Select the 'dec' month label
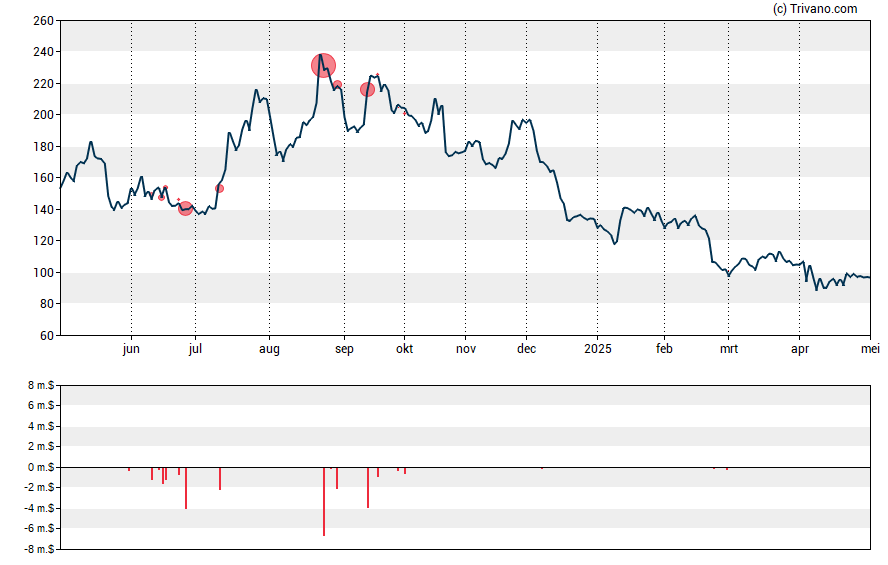888x565 pixels. point(526,349)
